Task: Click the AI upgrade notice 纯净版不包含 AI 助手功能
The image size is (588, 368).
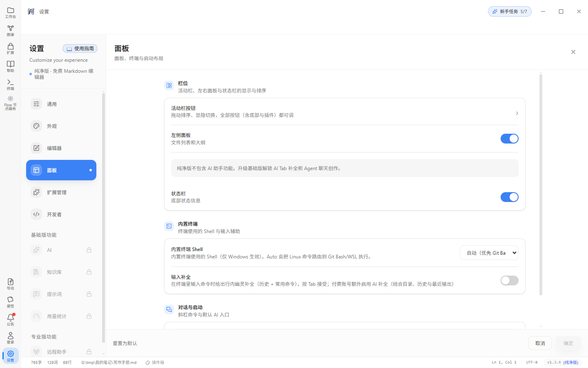Action: coord(345,168)
